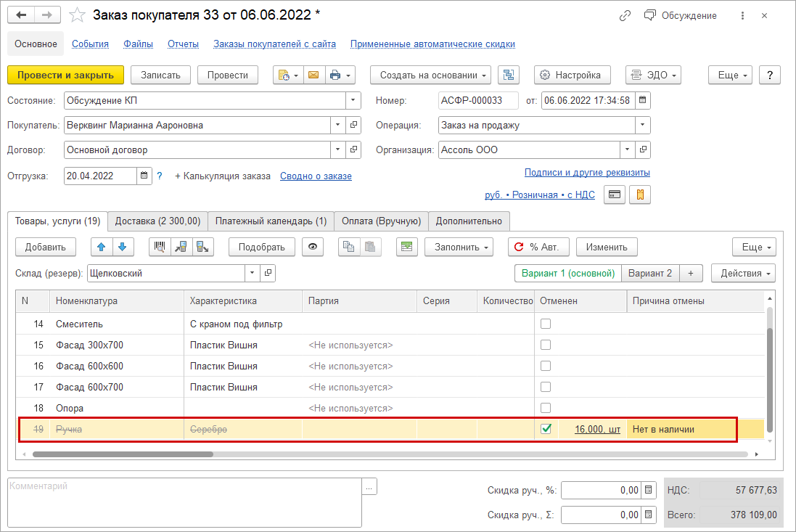
Task: Open the Обсуждение discussion panel
Action: tap(680, 16)
